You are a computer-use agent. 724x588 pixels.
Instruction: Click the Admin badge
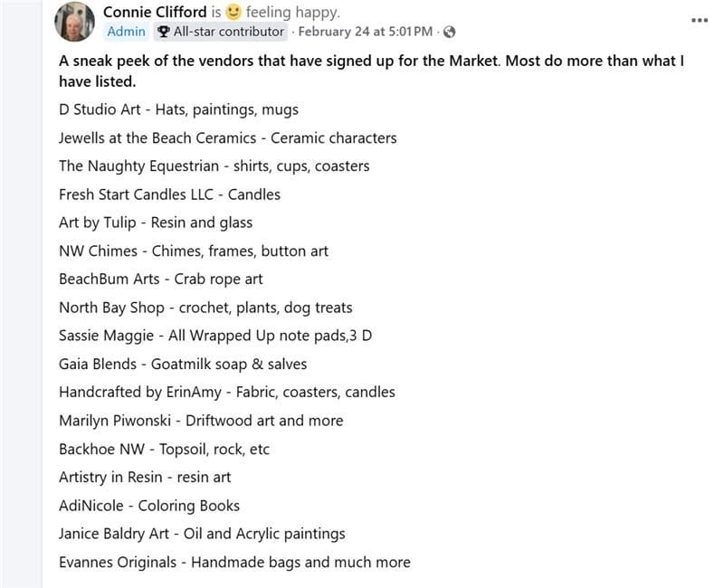(x=126, y=32)
